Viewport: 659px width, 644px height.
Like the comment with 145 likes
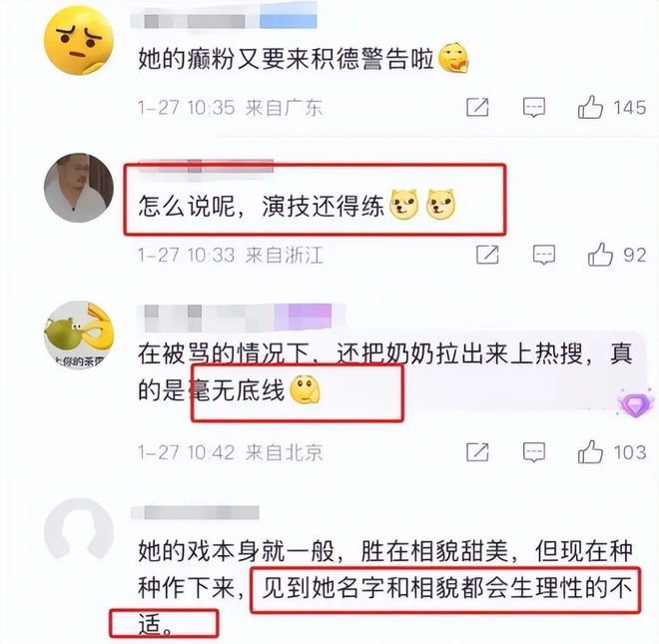(590, 108)
